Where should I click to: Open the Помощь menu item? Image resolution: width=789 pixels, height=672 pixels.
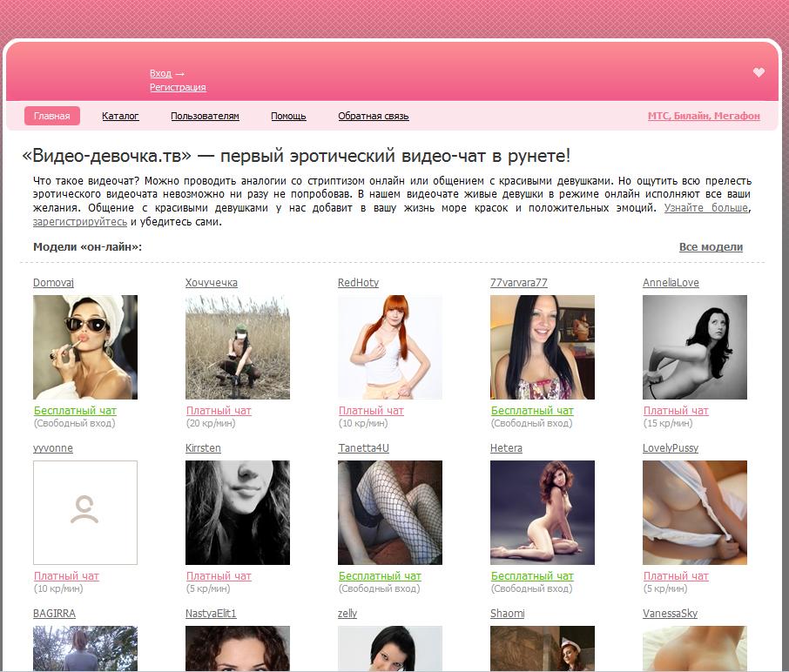point(288,116)
